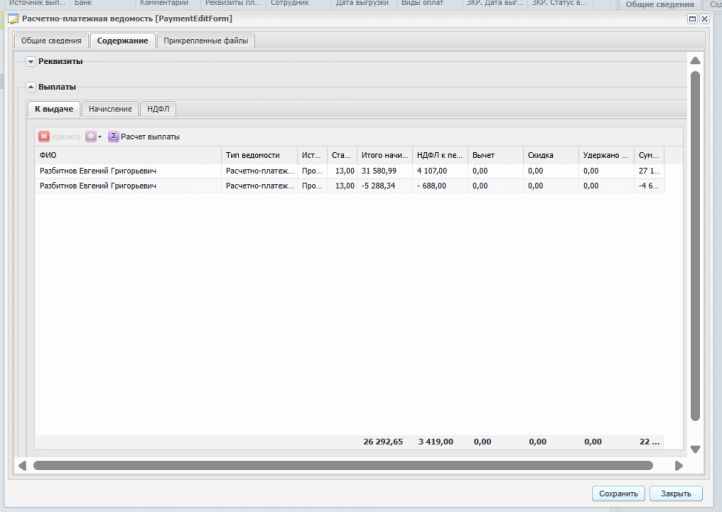722x512 pixels.
Task: Click the right arrow on the horizontal scrollbar
Action: [x=678, y=465]
